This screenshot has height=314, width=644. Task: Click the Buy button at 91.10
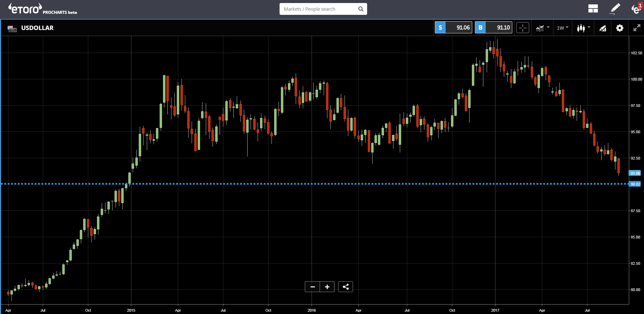(493, 28)
